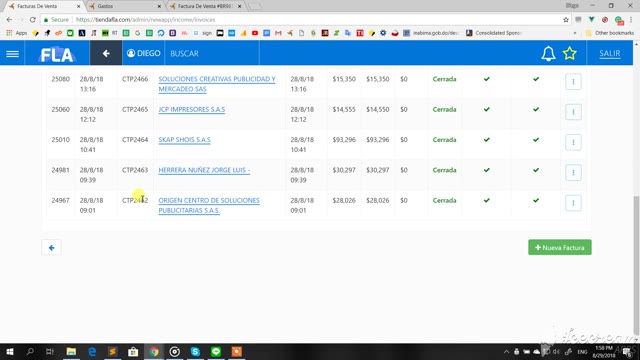Open JCP IMPRESORES S.A.S client link
The height and width of the screenshot is (360, 640).
(x=191, y=109)
